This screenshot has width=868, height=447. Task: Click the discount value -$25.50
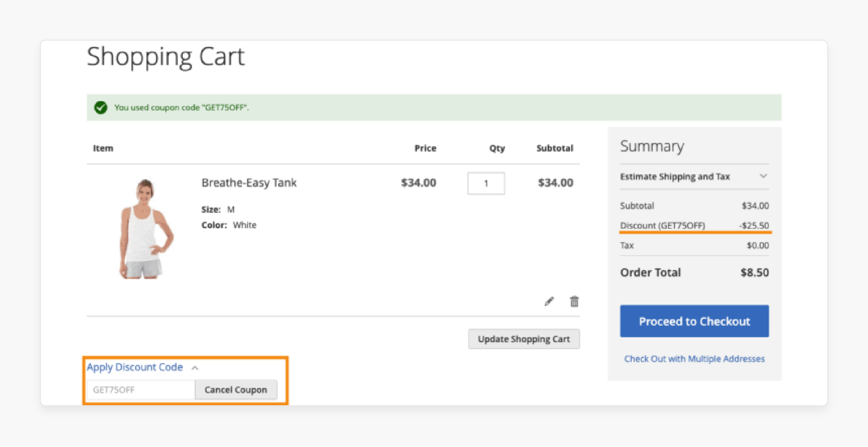click(x=754, y=225)
